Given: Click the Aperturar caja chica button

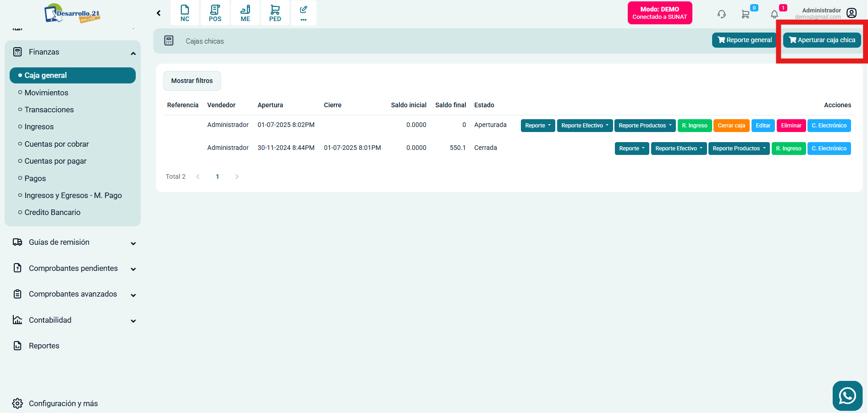Looking at the screenshot, I should (822, 40).
